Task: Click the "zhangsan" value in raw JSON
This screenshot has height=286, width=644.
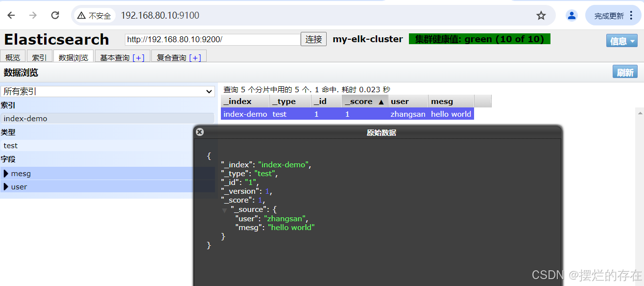Action: (x=286, y=218)
